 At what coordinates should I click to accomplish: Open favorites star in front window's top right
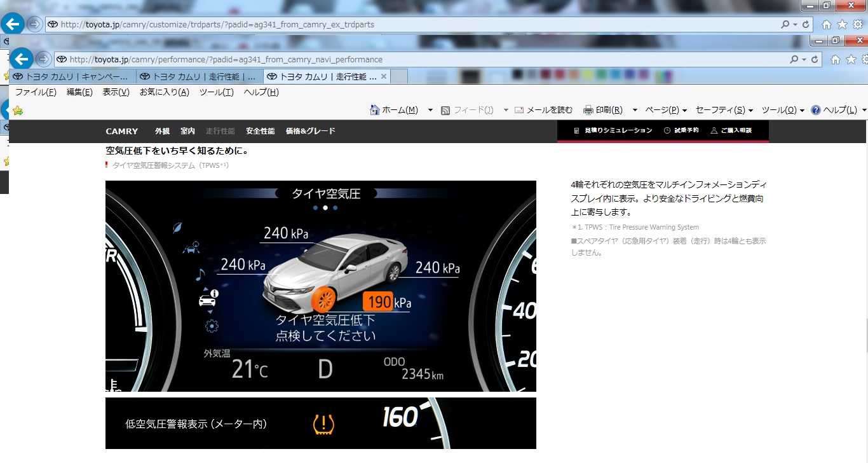coord(850,59)
